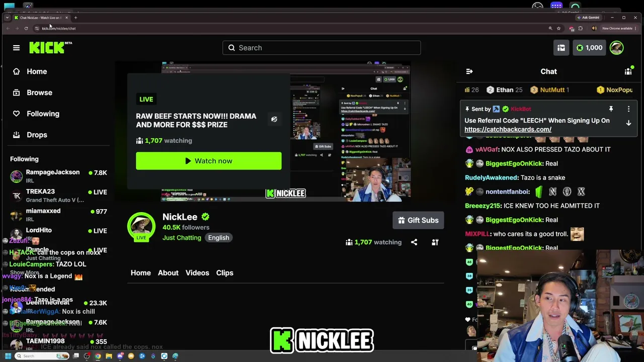This screenshot has height=362, width=644.
Task: Close the Chat NickLee browser tab
Action: [67, 18]
